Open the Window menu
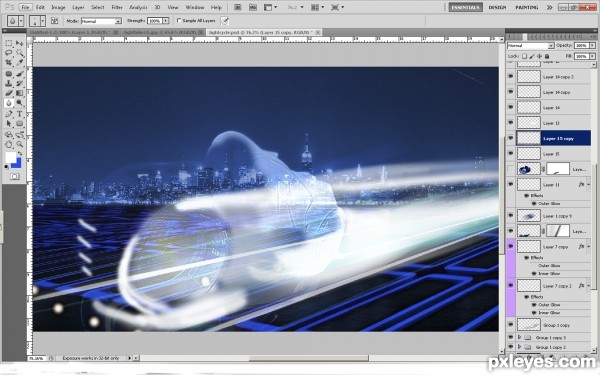This screenshot has width=600, height=375. [195, 7]
